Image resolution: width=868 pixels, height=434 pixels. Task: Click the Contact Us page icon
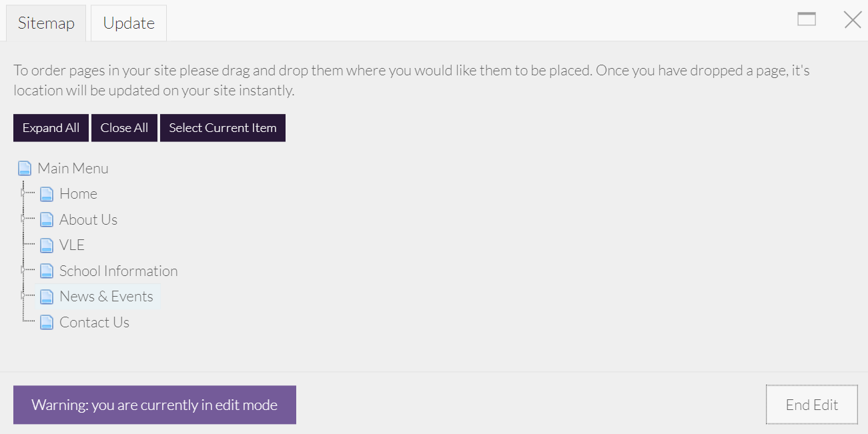pyautogui.click(x=47, y=323)
